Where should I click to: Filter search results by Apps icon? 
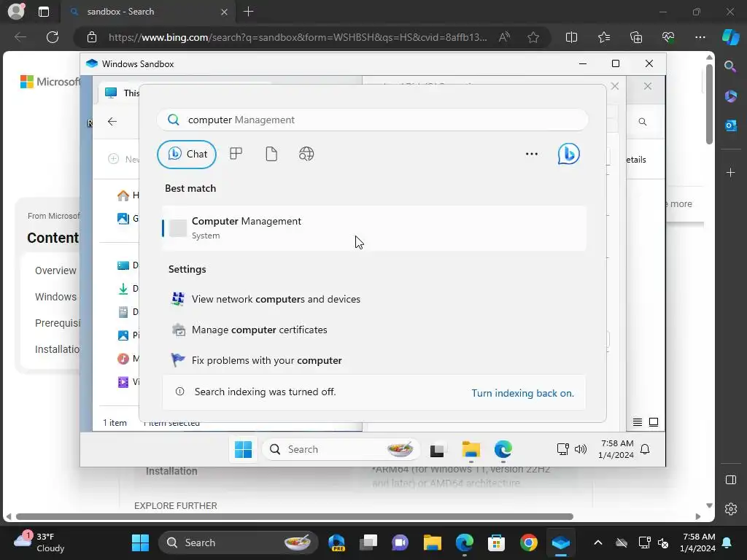[x=236, y=154]
